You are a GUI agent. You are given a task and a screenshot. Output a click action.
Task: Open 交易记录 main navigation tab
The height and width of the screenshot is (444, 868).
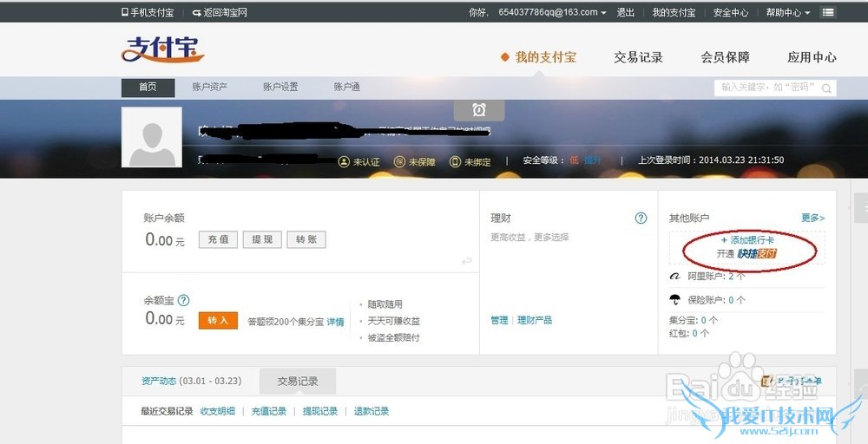(638, 57)
